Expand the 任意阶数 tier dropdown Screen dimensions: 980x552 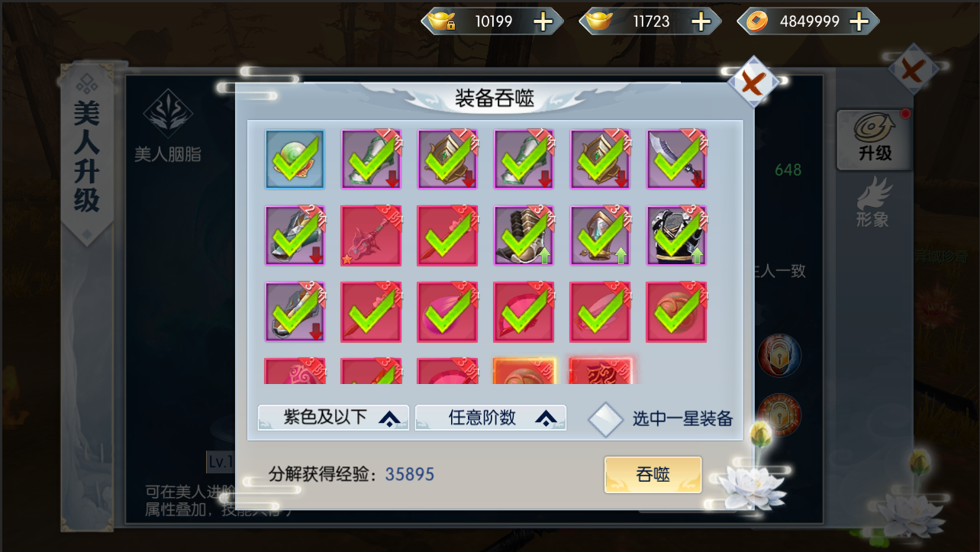[x=491, y=418]
